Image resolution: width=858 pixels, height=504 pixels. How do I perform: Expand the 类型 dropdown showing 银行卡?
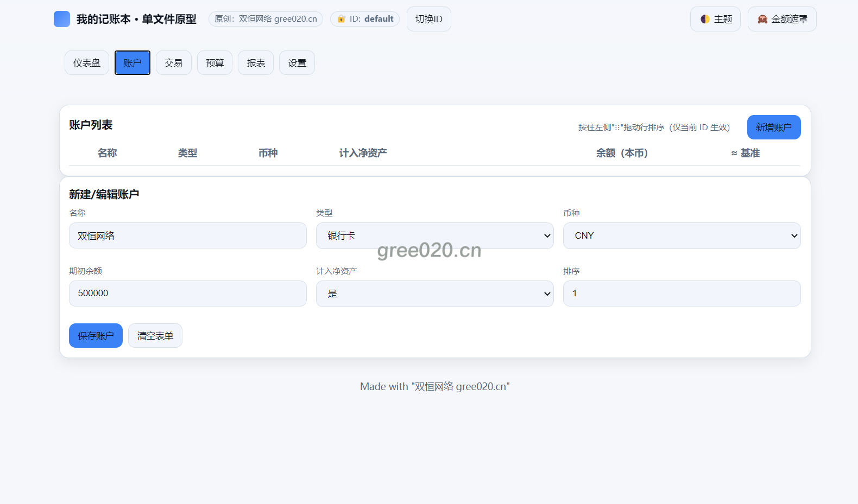pyautogui.click(x=434, y=235)
